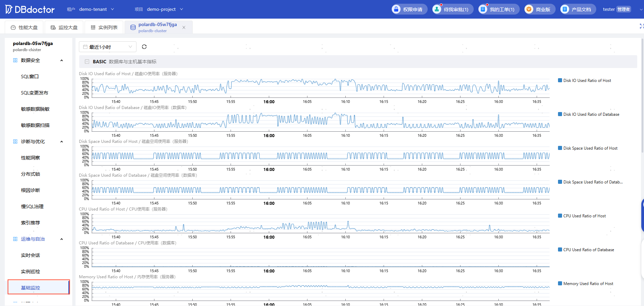Image resolution: width=644 pixels, height=306 pixels.
Task: Click the 权限申请 lock icon
Action: (396, 9)
